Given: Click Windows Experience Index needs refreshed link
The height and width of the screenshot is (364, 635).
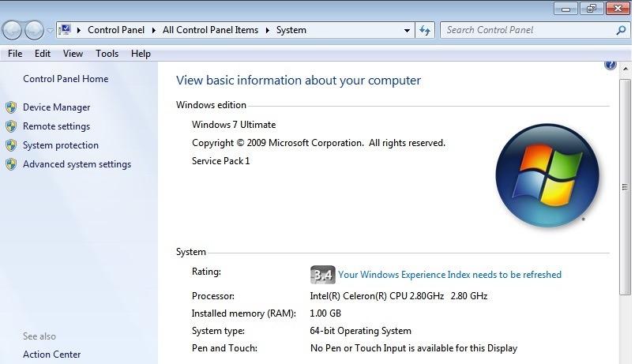Looking at the screenshot, I should click(449, 275).
